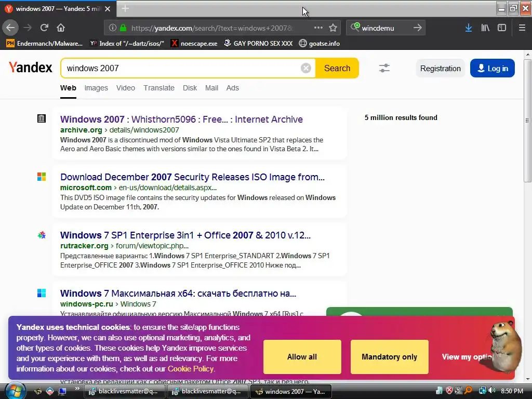532x399 pixels.
Task: Open the Disk tab
Action: point(190,88)
